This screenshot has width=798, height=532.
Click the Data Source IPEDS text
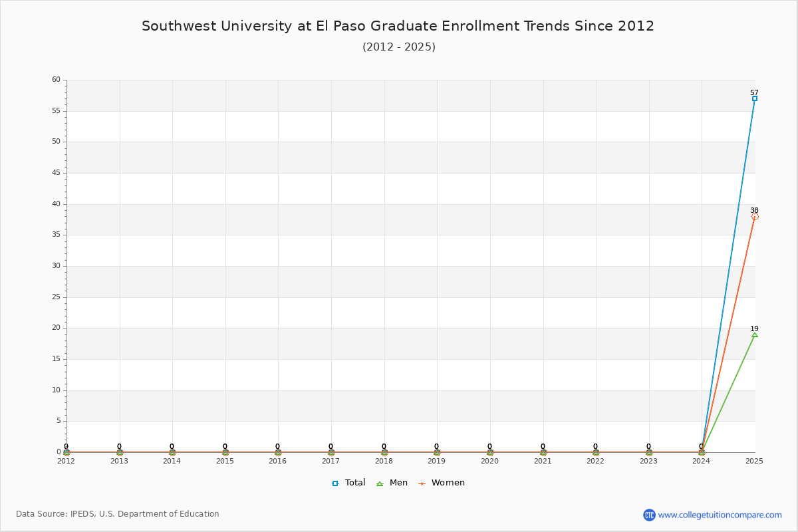118,514
